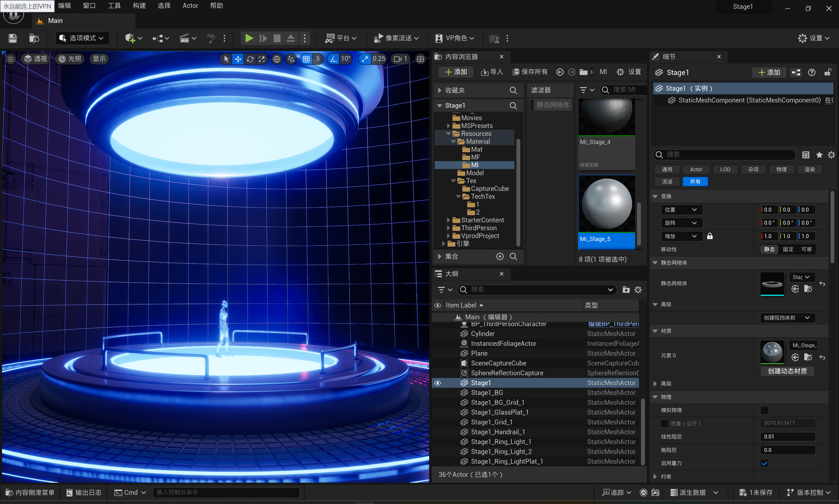
Task: Click the favorites star icon in Details
Action: point(819,155)
